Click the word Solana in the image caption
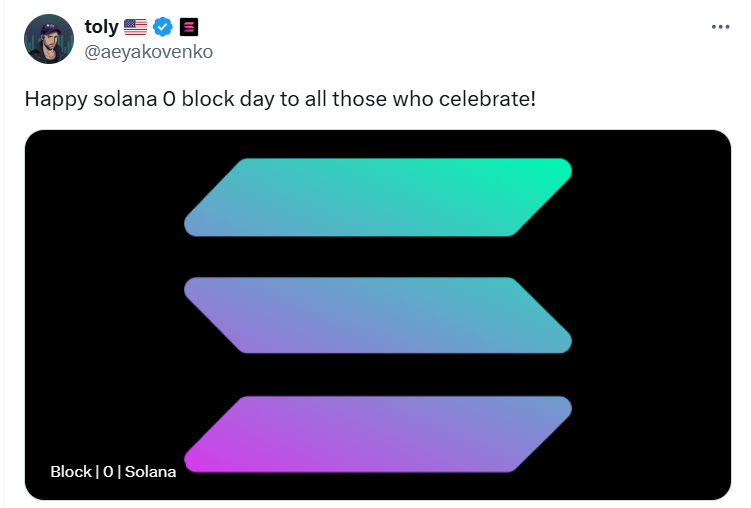 [150, 472]
